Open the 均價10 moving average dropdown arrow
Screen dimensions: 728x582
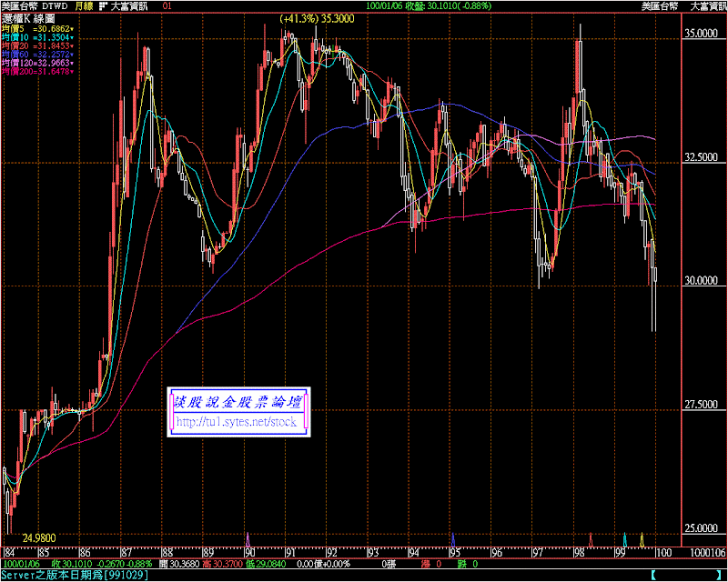(72, 37)
